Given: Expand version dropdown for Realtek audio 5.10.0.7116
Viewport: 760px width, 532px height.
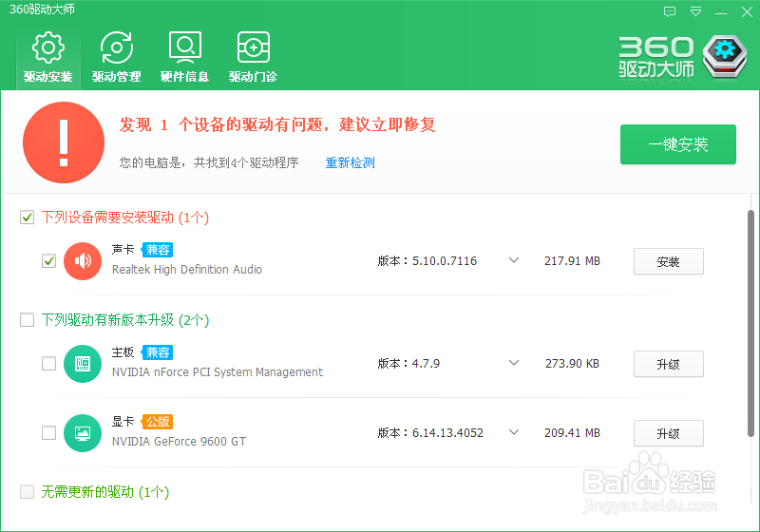Looking at the screenshot, I should coord(514,260).
